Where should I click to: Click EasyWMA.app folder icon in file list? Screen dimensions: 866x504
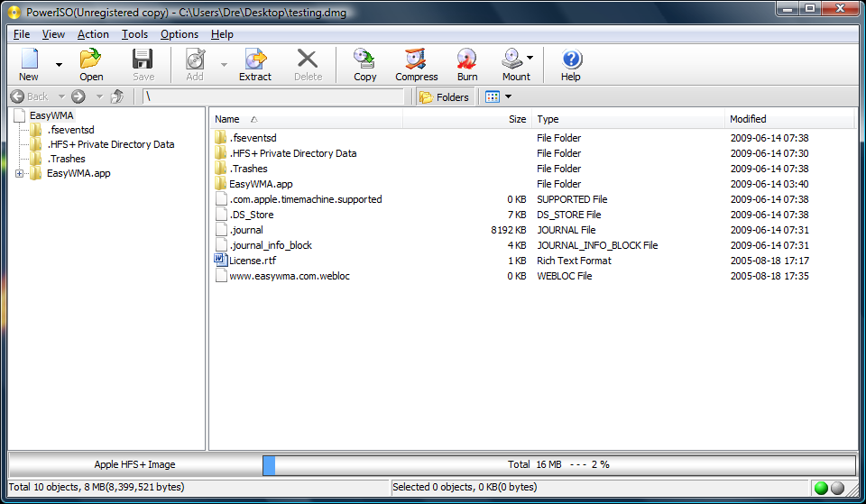point(221,183)
